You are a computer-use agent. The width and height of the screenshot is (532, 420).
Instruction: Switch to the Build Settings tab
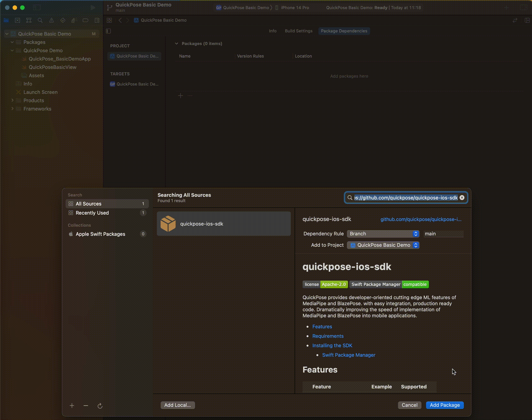click(298, 31)
